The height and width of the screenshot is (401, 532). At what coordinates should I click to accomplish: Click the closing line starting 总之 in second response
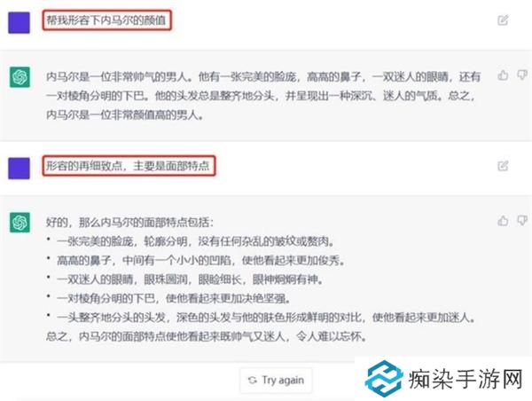click(x=207, y=336)
